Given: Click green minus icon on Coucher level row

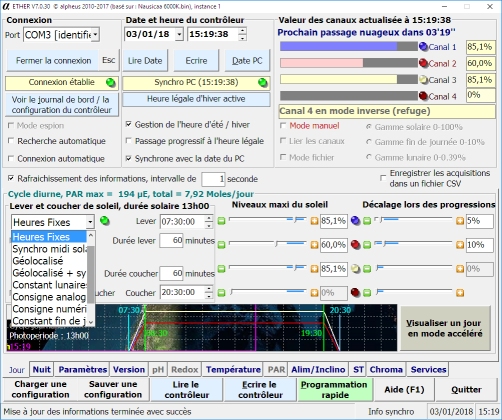Looking at the screenshot, I should click(x=222, y=293).
